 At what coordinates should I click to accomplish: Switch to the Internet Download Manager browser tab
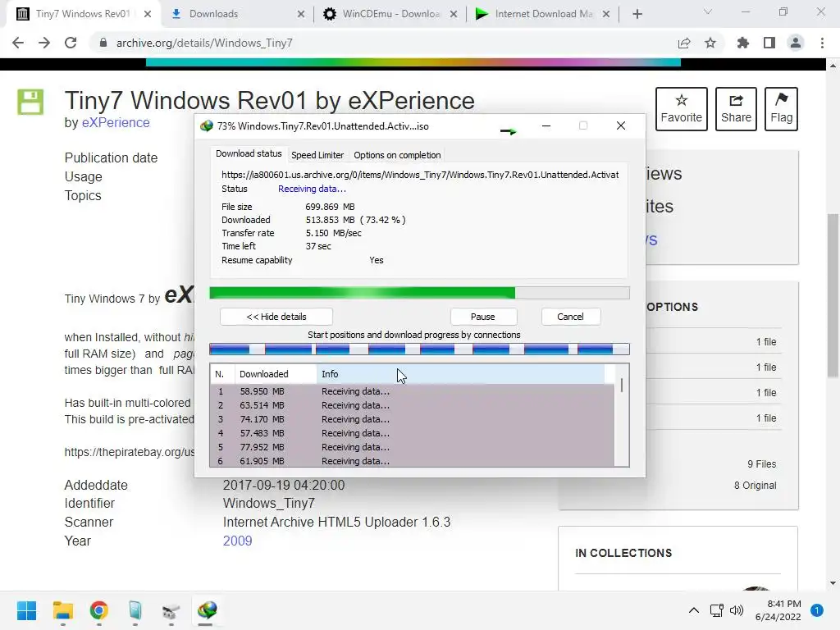point(543,14)
